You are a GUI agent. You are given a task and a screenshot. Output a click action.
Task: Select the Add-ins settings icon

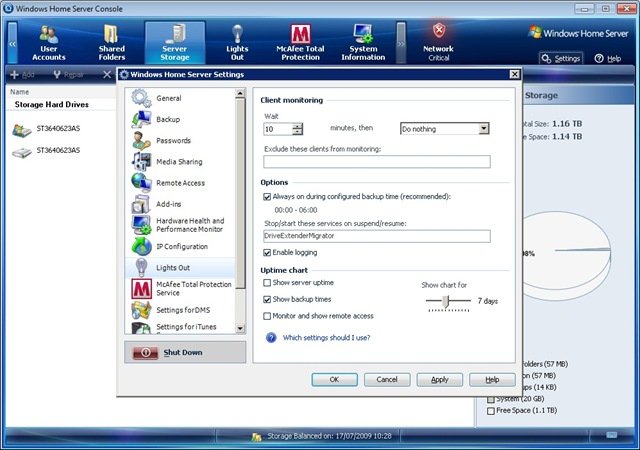tap(141, 204)
